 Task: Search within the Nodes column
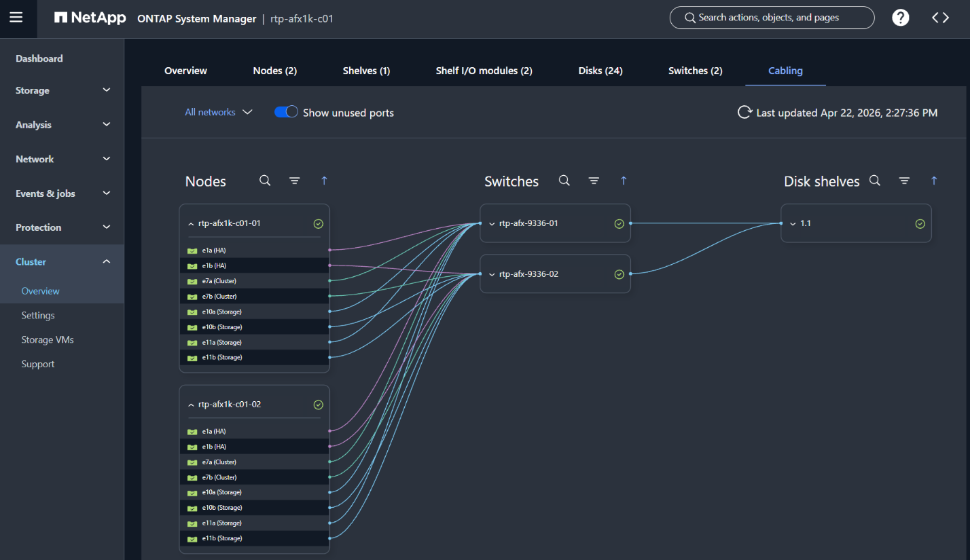coord(265,181)
